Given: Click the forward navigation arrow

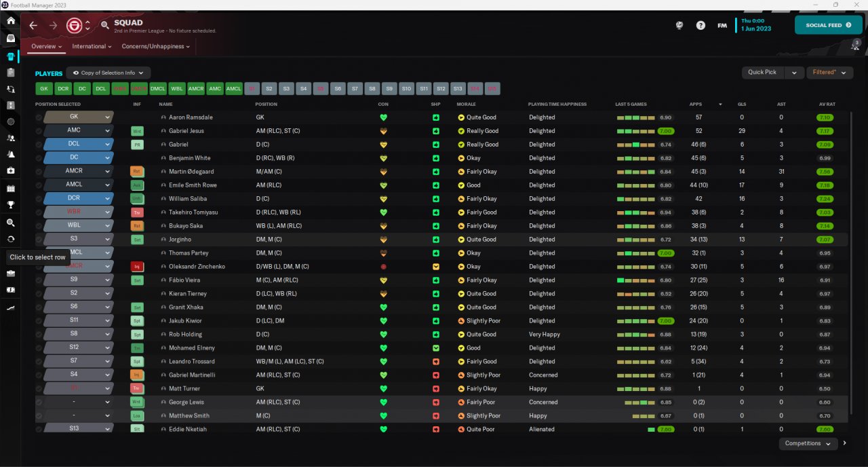Looking at the screenshot, I should pyautogui.click(x=53, y=26).
